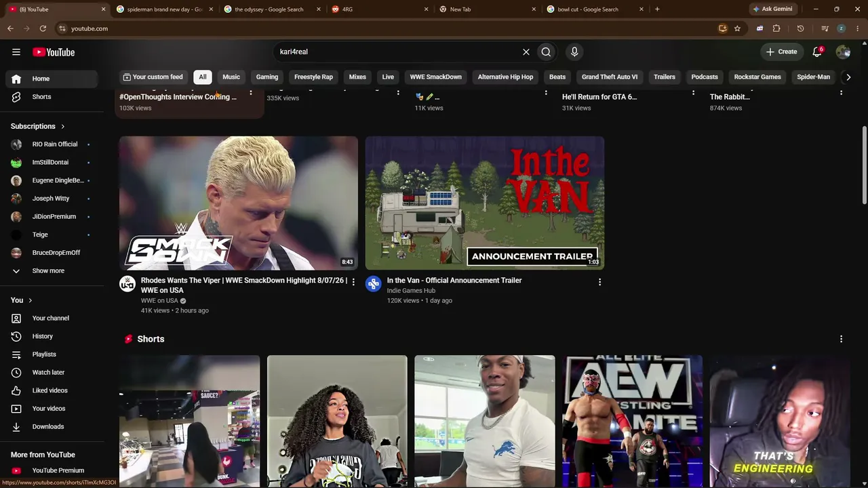Screen dimensions: 868x488
Task: Switch to the odyssey Google Search tab
Action: pyautogui.click(x=271, y=9)
